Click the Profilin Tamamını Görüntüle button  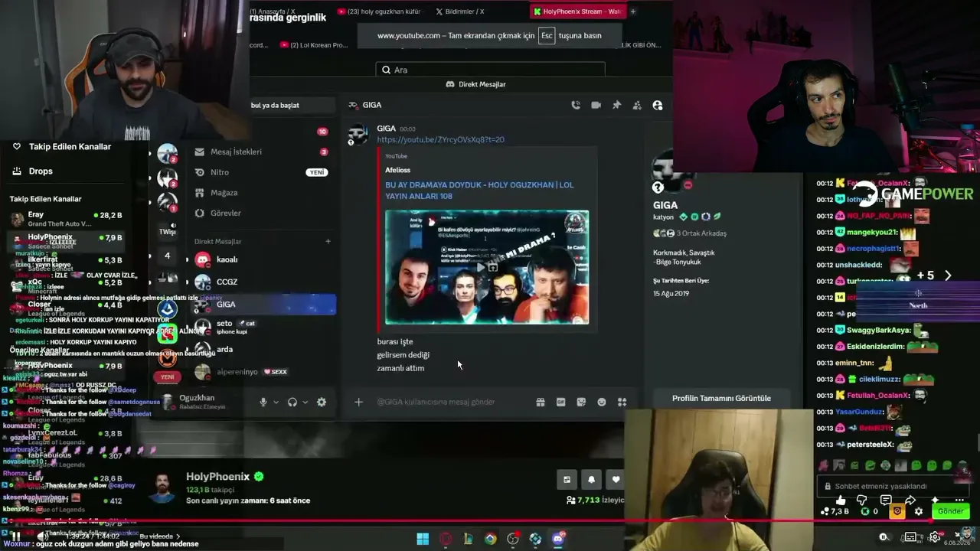point(721,398)
